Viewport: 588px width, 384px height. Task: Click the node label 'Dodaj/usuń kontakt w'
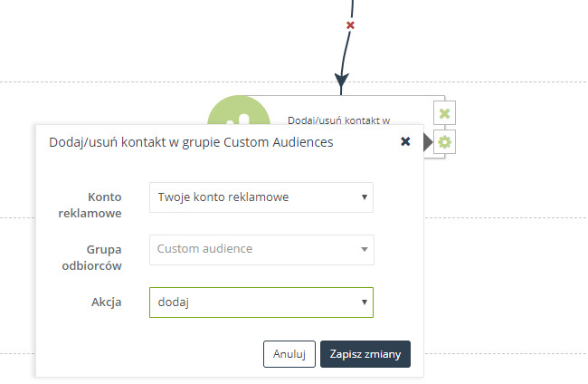(338, 120)
